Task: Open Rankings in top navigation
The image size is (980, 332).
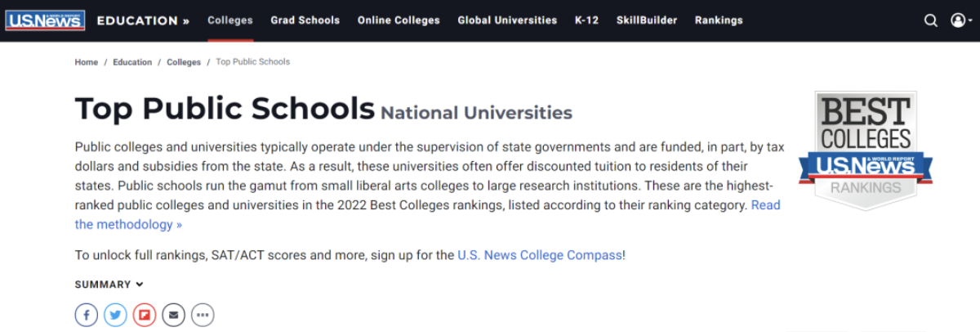Action: pos(719,20)
